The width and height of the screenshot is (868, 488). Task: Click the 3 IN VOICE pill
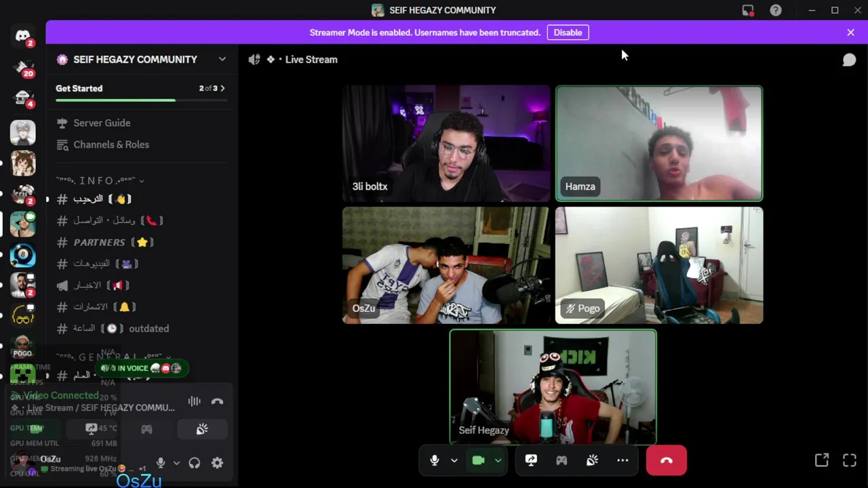click(141, 368)
